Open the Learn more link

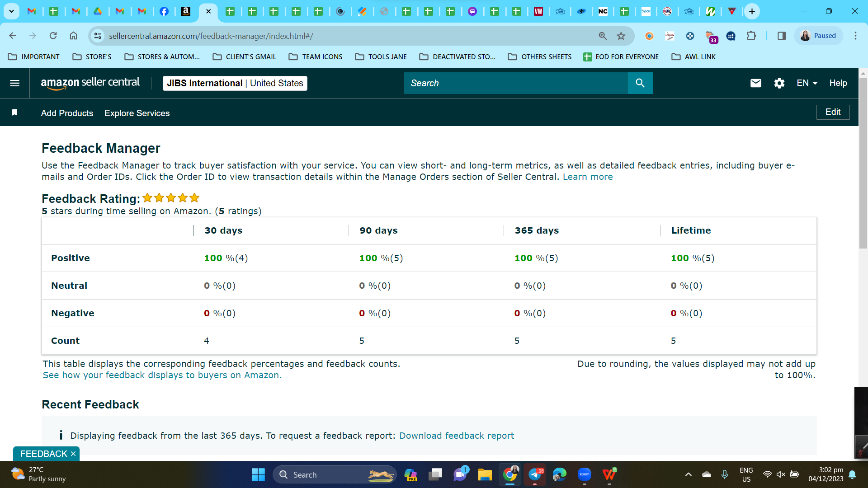pyautogui.click(x=588, y=177)
